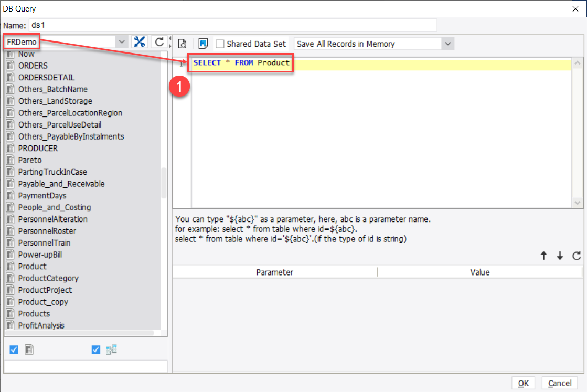587x392 pixels.
Task: Collapse the table list using the left-pointing chevron
Action: [x=169, y=39]
